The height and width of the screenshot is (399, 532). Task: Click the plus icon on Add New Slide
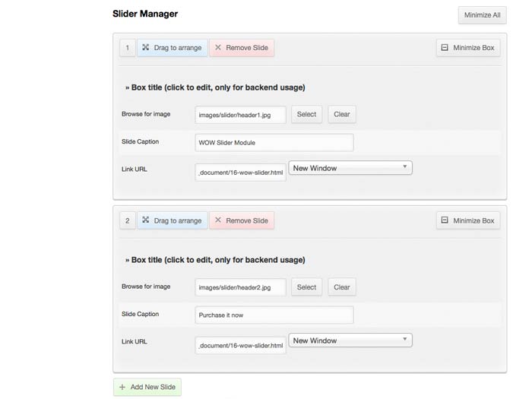pos(122,387)
